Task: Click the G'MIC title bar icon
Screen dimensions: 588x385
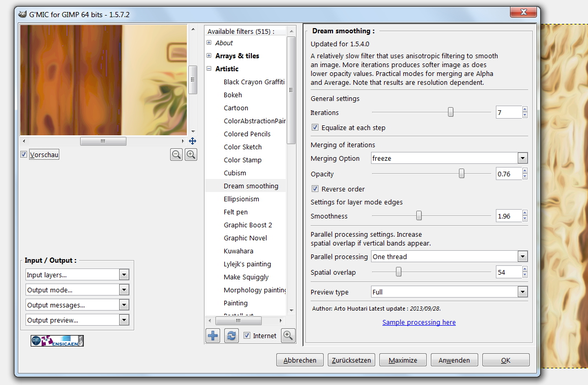Action: [22, 15]
